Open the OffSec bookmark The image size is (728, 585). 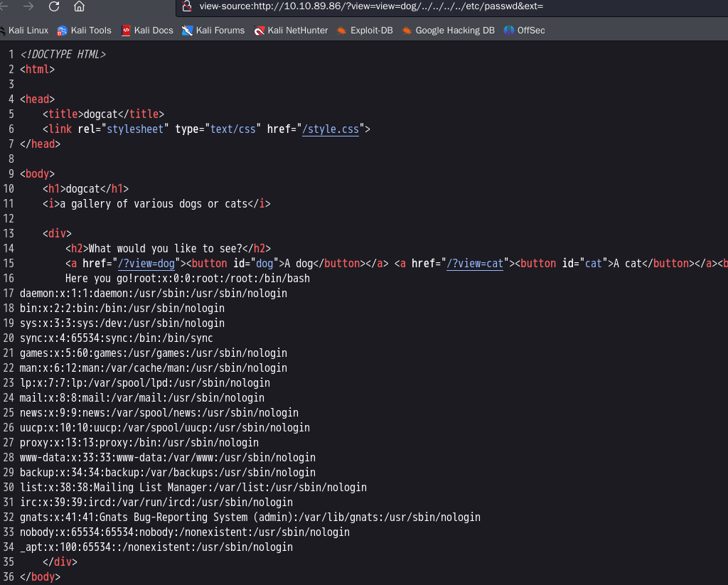pos(524,30)
